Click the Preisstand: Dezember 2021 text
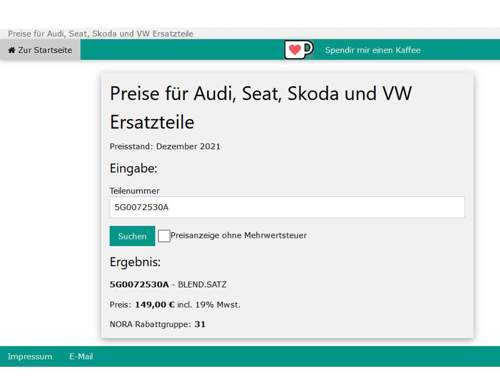The height and width of the screenshot is (381, 500). coord(165,146)
